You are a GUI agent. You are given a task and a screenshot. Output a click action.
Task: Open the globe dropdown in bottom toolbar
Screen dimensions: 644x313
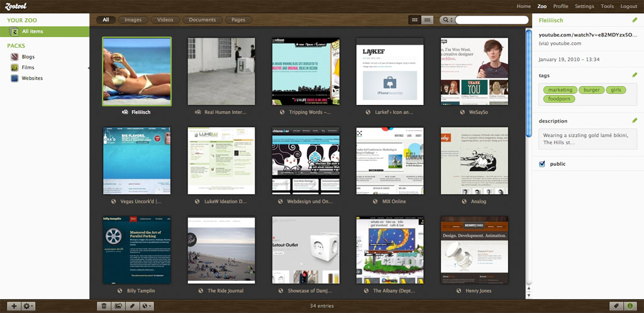[x=146, y=306]
